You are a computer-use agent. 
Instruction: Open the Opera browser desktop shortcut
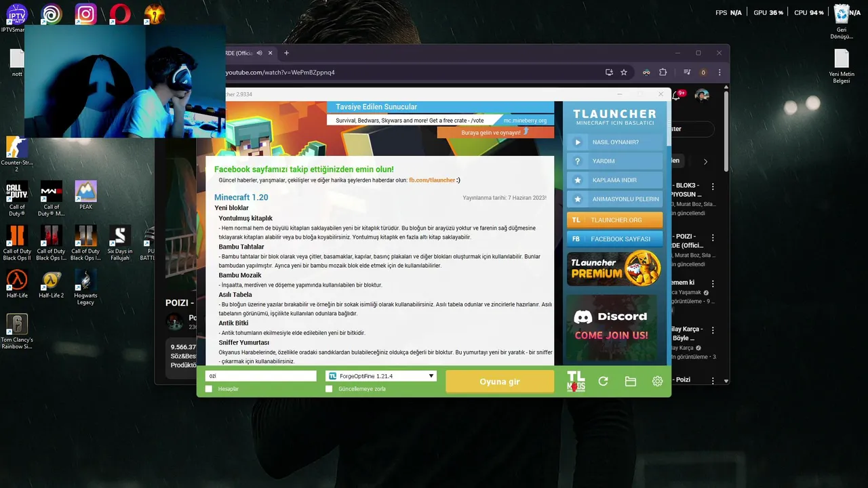point(120,15)
